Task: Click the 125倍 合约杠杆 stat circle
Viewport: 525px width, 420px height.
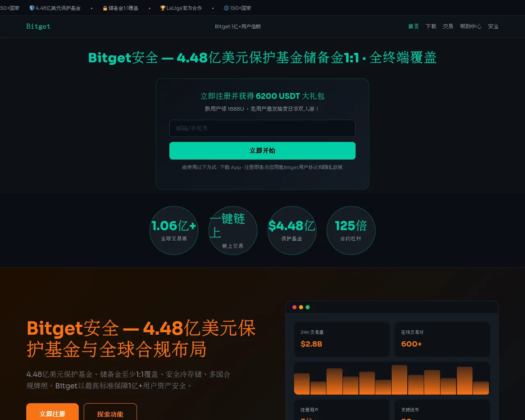Action: pyautogui.click(x=351, y=231)
